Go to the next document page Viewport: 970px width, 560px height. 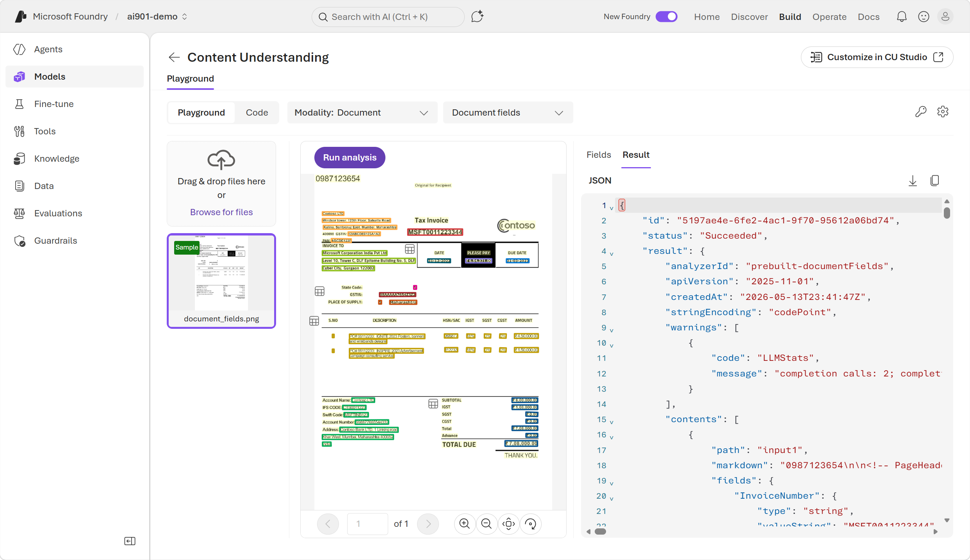tap(428, 524)
